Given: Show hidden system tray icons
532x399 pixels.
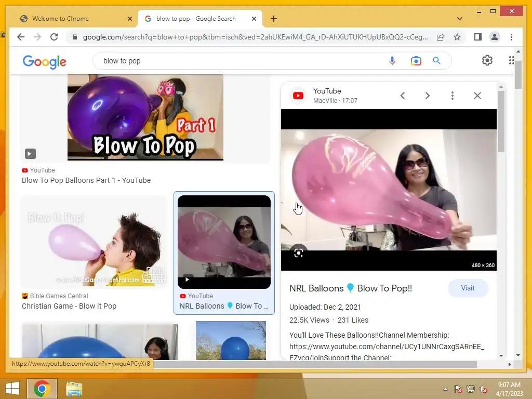Looking at the screenshot, I should tap(445, 389).
